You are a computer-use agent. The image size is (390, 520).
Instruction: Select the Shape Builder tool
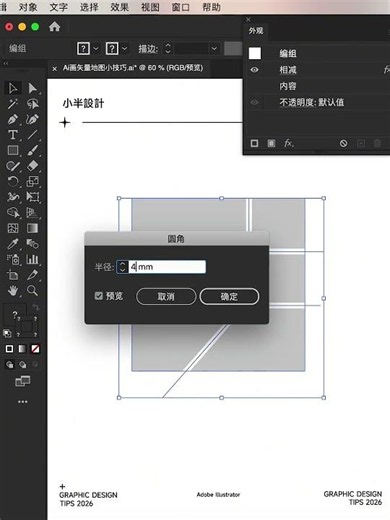[x=13, y=213]
